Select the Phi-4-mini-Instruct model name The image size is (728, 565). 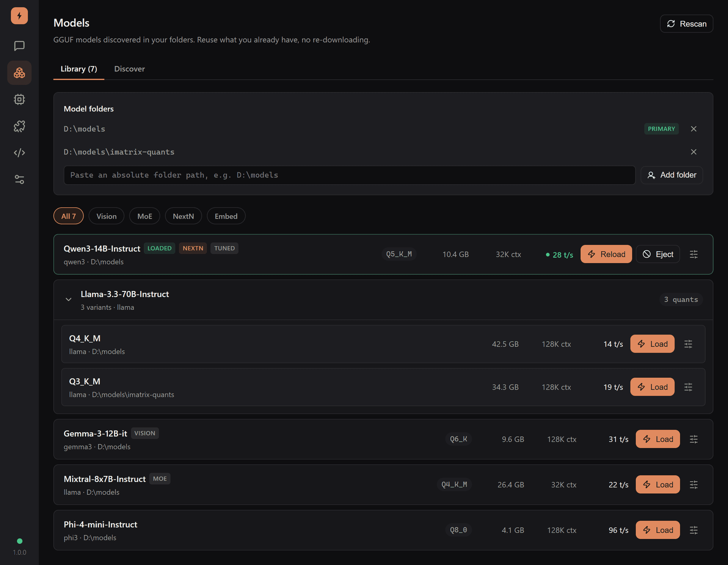coord(100,524)
